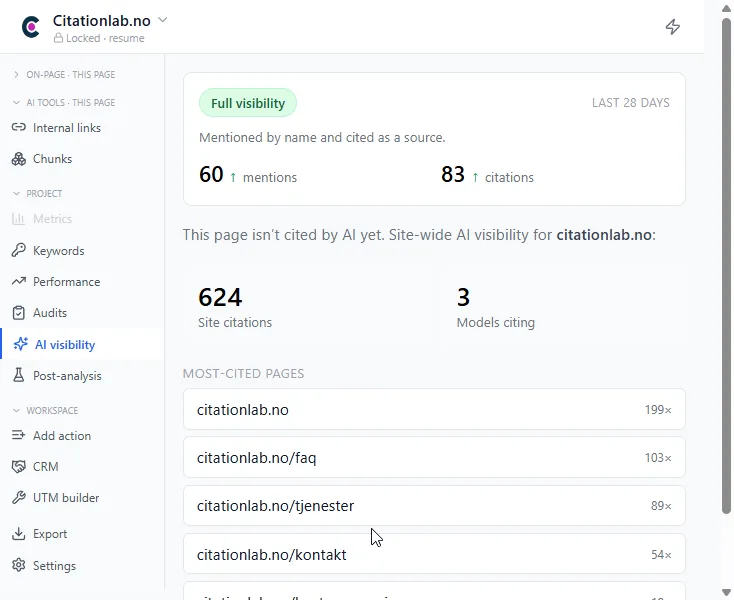Collapse the AI TOOLS · THIS PAGE section

click(x=65, y=102)
